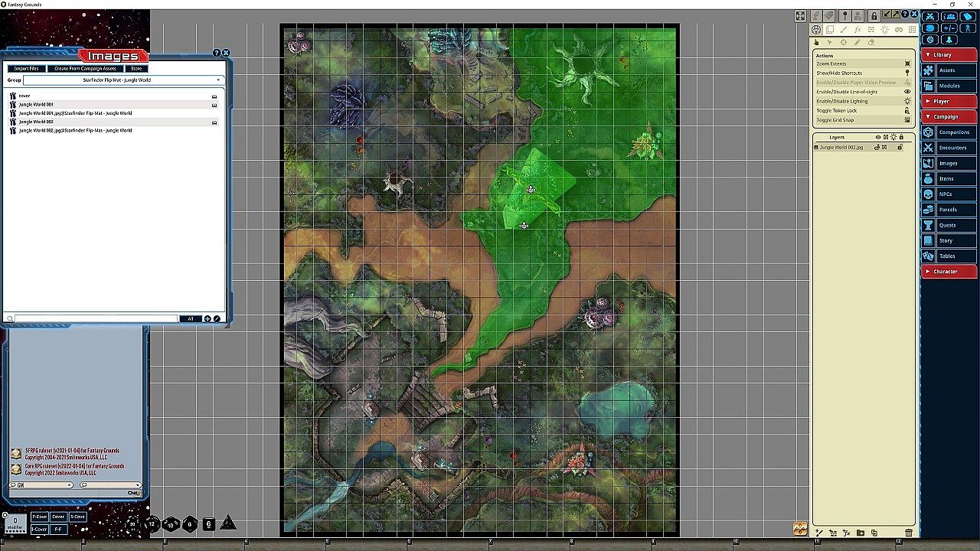Select the pencil draw tool
Image resolution: width=980 pixels, height=551 pixels.
click(857, 43)
